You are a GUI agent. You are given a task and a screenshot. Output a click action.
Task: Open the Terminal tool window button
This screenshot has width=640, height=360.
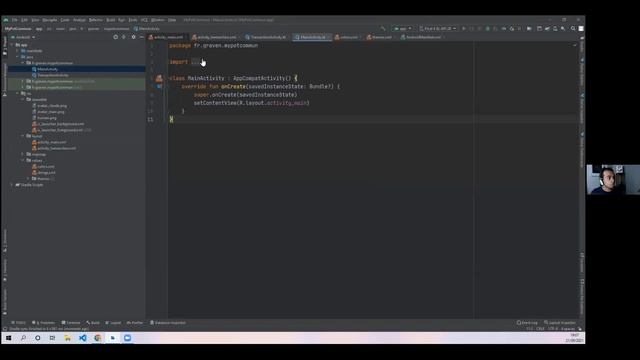[71, 323]
